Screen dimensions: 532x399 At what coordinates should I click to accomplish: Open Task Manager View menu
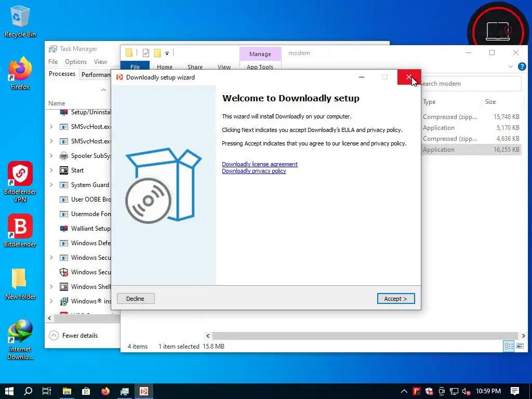click(x=100, y=62)
